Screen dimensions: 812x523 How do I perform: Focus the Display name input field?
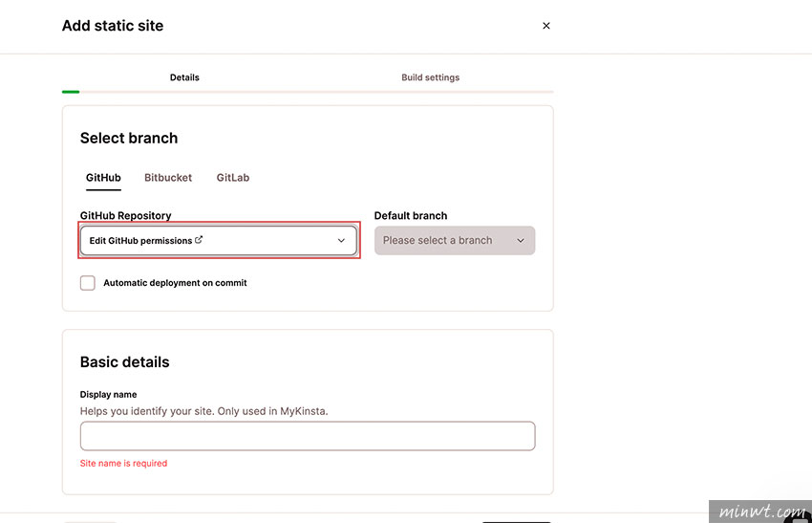pyautogui.click(x=308, y=436)
